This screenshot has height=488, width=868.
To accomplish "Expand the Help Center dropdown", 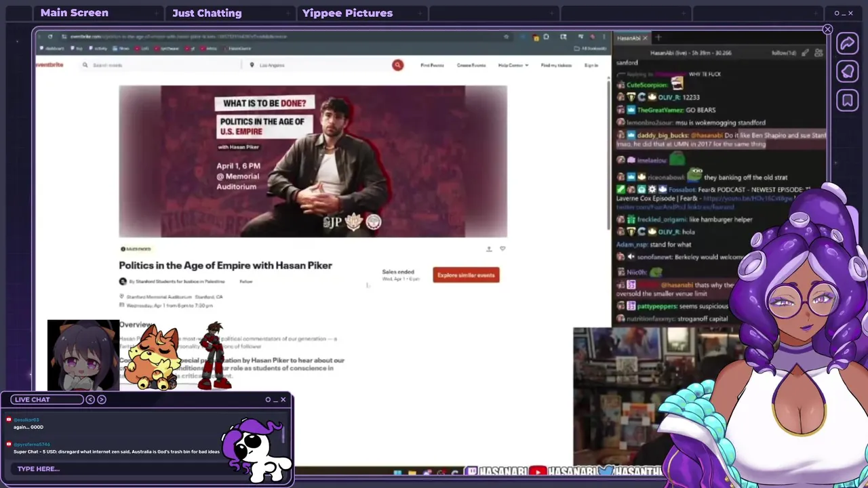I will tap(513, 65).
